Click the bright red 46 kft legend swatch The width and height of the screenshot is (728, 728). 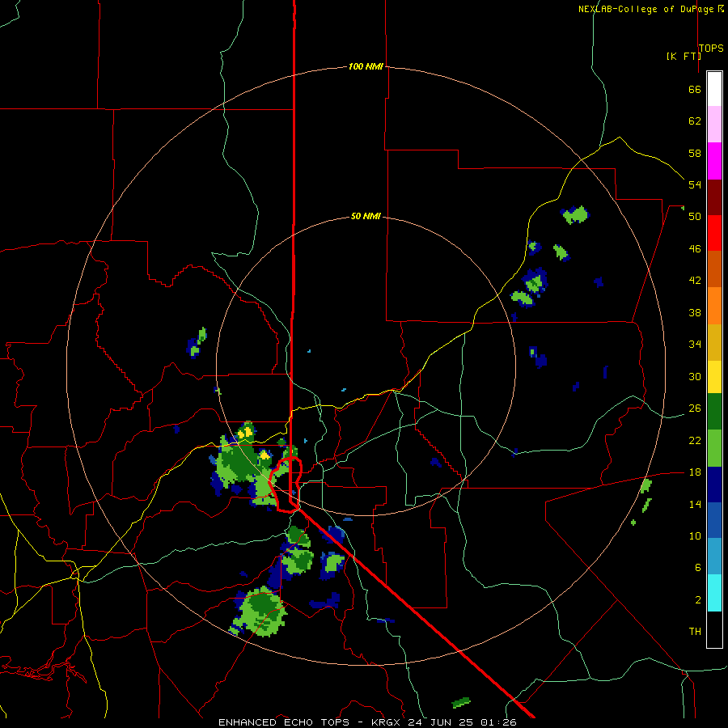(x=714, y=233)
